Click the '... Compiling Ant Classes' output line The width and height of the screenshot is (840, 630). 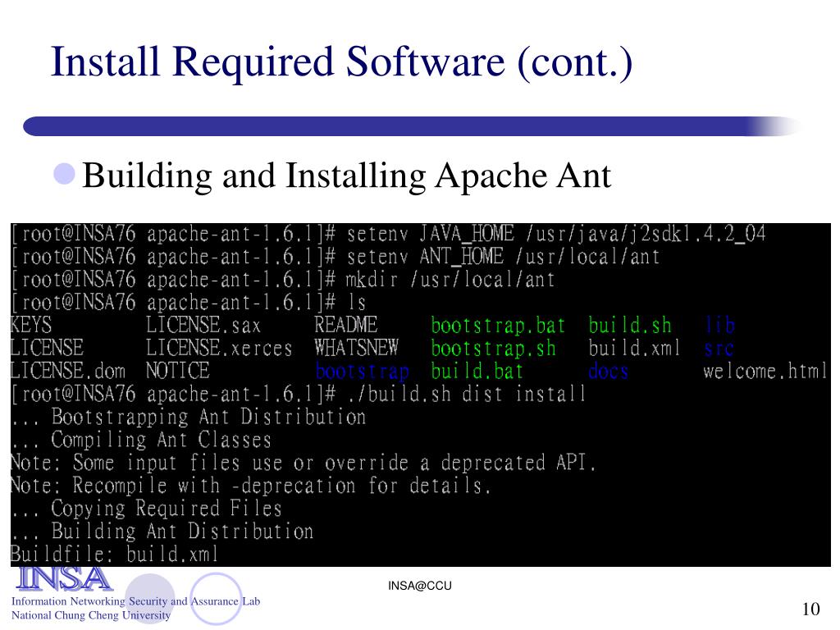pos(141,441)
